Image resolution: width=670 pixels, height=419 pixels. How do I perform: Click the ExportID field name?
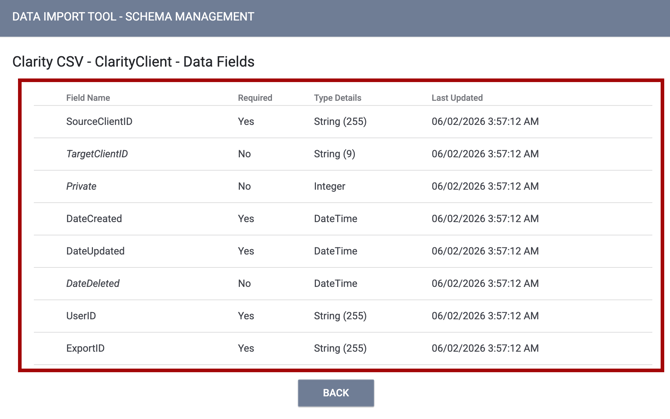pos(85,348)
